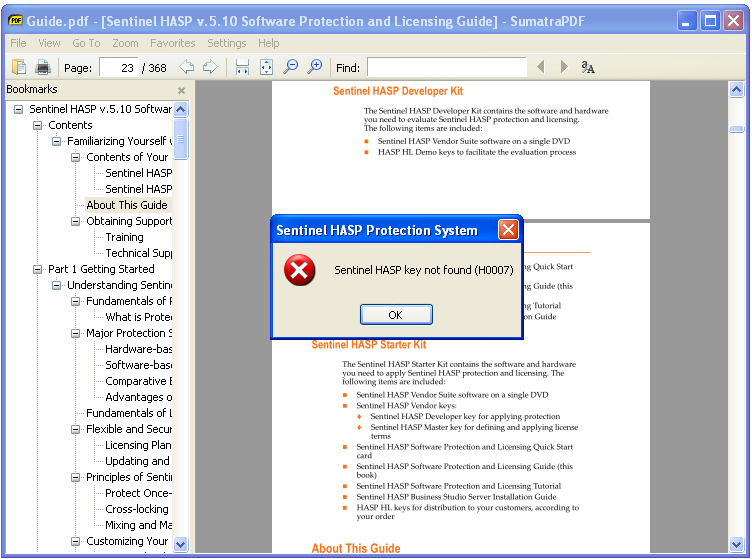752x559 pixels.
Task: Collapse the Contents of Your bookmark node
Action: click(x=75, y=157)
